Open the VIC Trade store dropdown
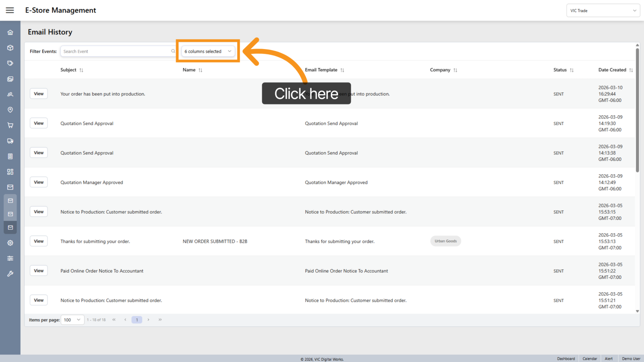 603,11
